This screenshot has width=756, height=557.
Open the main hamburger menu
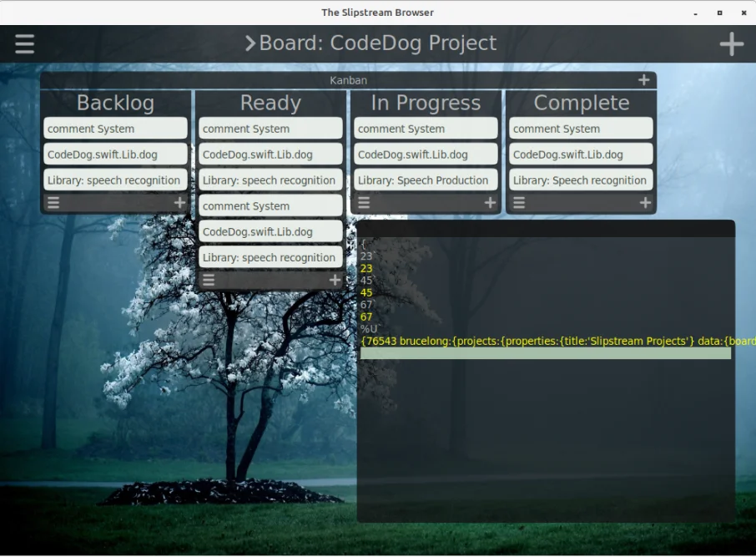coord(25,43)
